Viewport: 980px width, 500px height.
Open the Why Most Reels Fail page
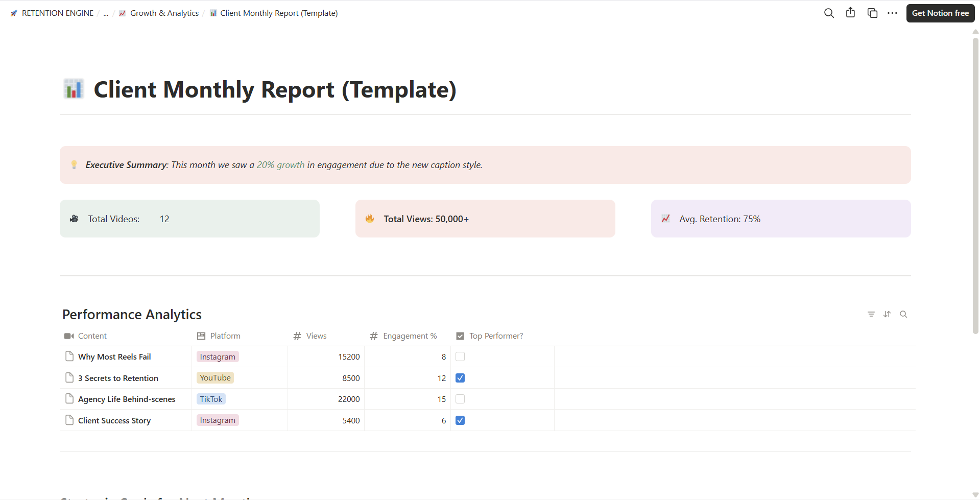coord(114,357)
